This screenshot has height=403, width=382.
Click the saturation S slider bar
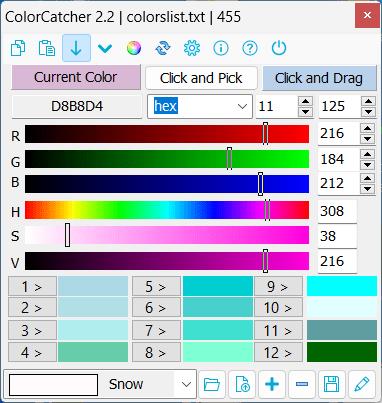coord(167,235)
